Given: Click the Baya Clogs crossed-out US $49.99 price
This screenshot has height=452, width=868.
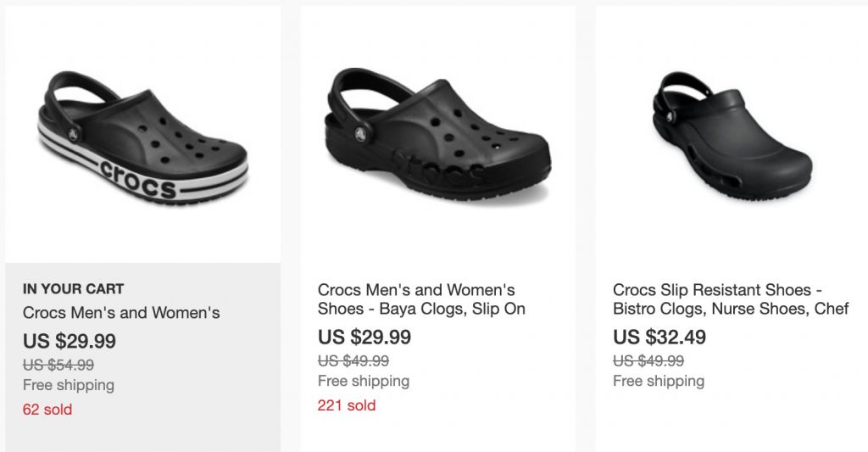Looking at the screenshot, I should pos(353,360).
